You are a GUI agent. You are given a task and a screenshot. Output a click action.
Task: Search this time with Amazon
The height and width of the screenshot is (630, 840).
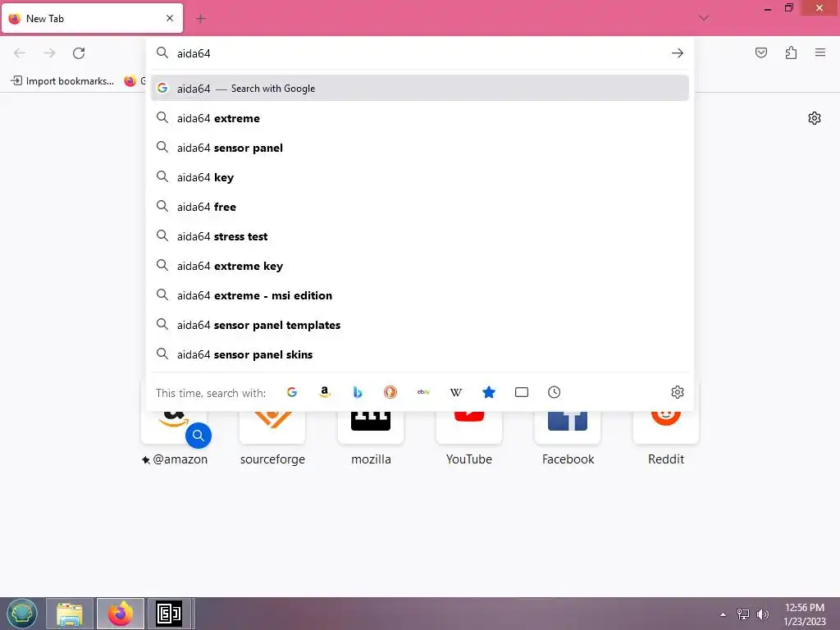pos(325,392)
